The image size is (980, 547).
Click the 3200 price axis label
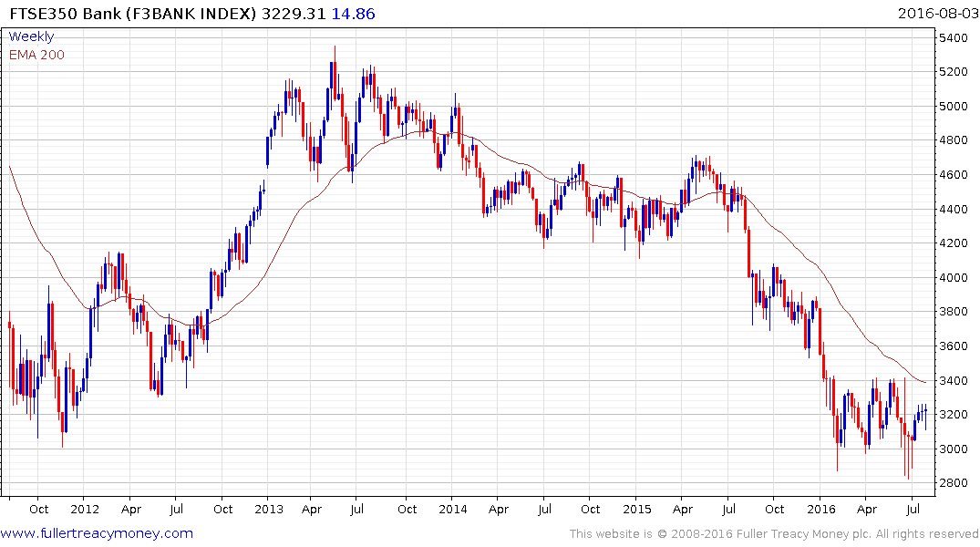(x=954, y=415)
